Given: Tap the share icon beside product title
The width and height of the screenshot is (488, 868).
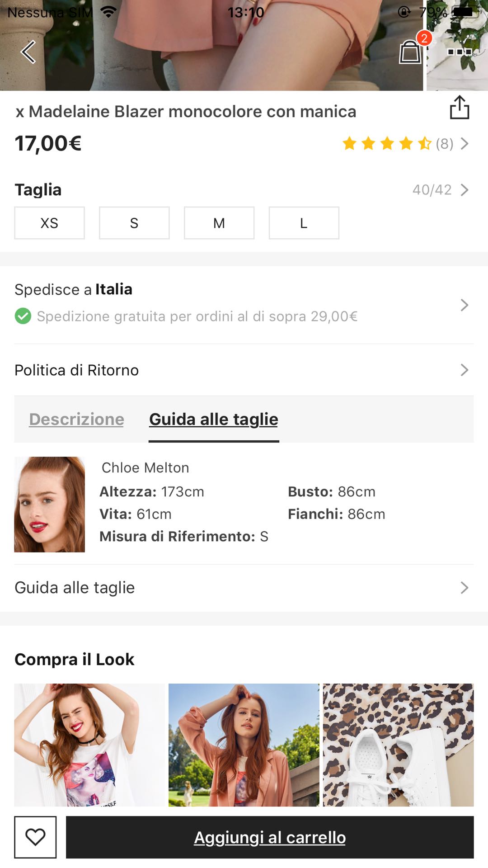Looking at the screenshot, I should coord(460,108).
